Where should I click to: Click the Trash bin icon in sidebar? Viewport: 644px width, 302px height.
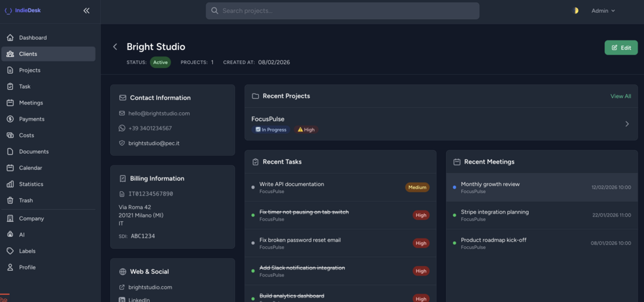pyautogui.click(x=10, y=200)
